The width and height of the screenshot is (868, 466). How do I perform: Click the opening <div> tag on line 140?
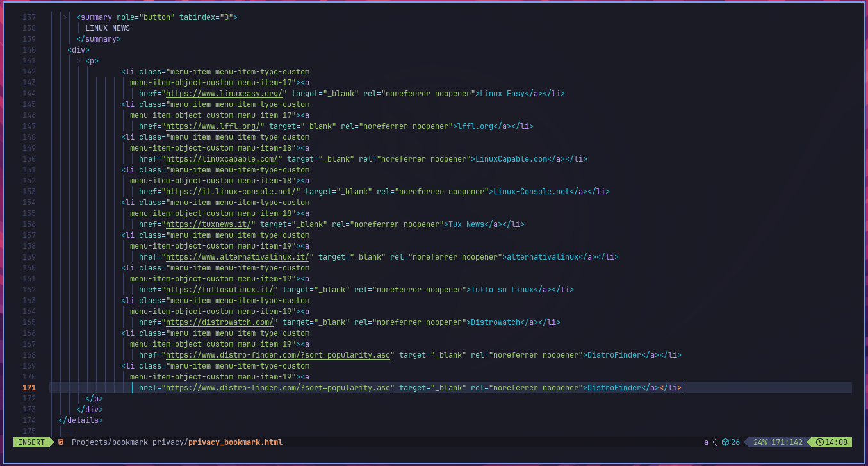tap(78, 50)
